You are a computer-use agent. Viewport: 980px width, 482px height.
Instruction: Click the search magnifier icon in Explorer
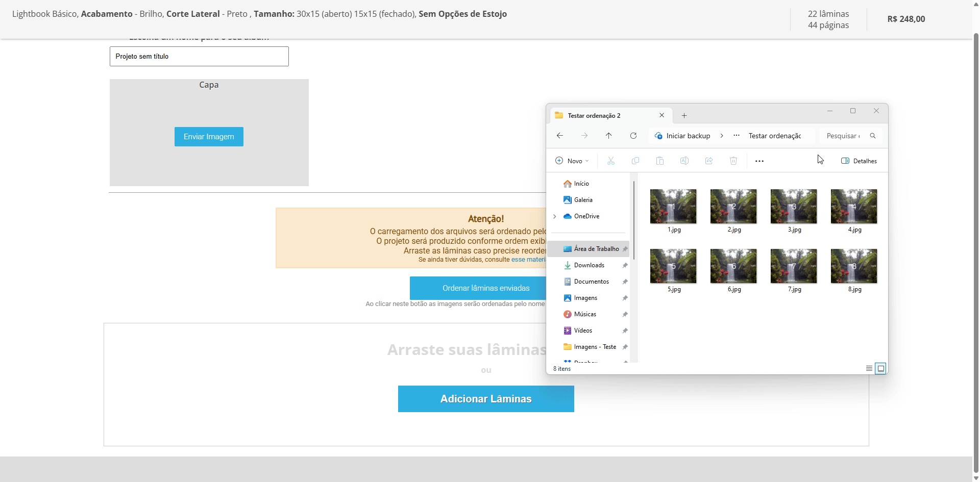pyautogui.click(x=873, y=136)
